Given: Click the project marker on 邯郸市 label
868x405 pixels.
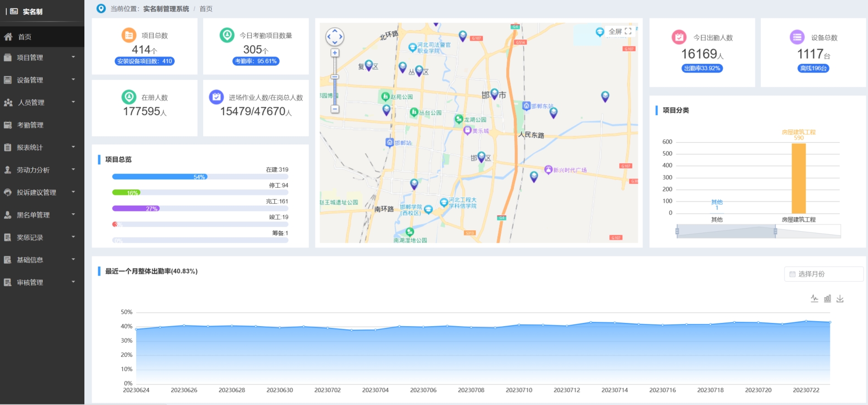Looking at the screenshot, I should click(494, 94).
